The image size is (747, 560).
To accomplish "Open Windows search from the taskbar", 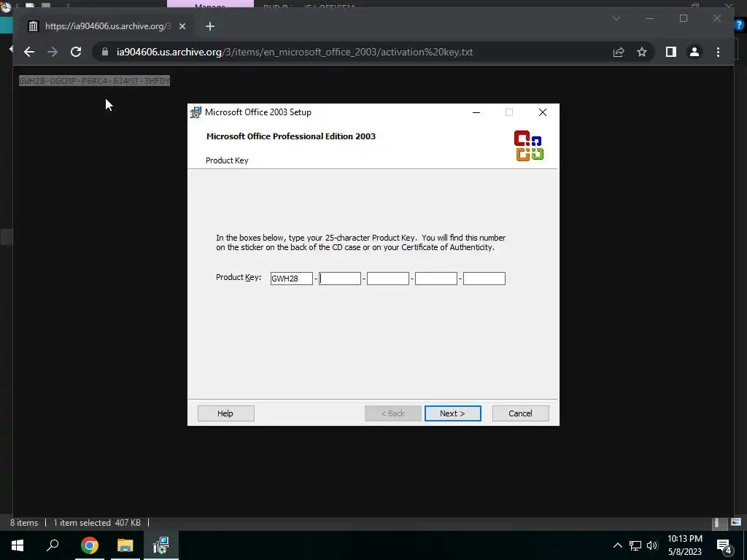I will (x=53, y=545).
